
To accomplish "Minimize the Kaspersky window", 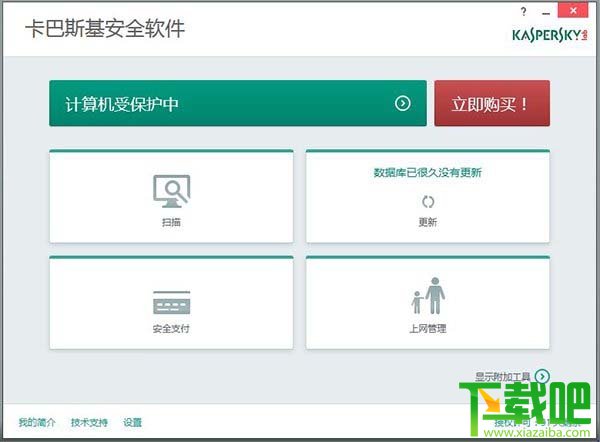I will click(546, 12).
